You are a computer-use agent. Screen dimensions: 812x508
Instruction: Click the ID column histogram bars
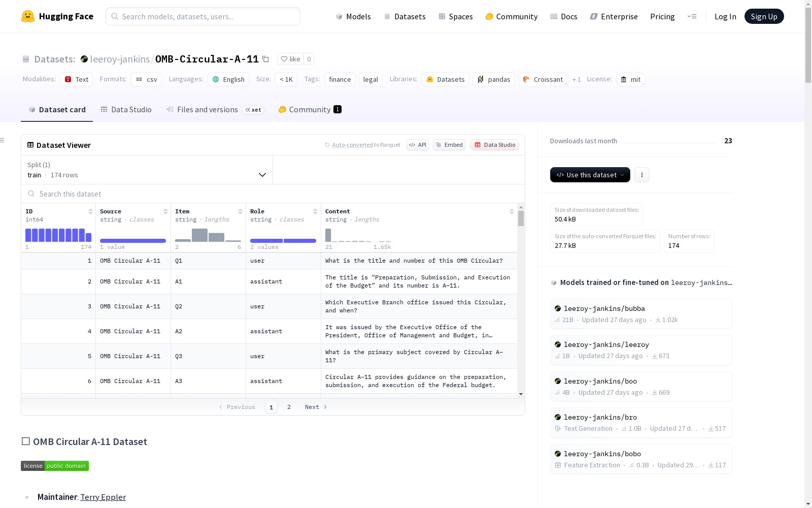(58, 235)
